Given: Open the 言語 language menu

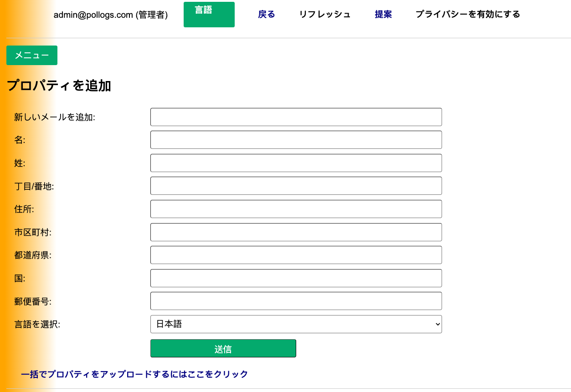Looking at the screenshot, I should (209, 14).
